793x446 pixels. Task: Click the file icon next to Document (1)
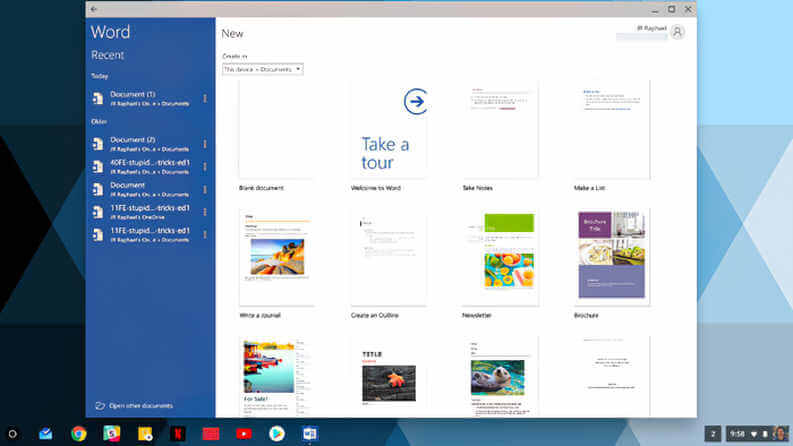[x=98, y=98]
